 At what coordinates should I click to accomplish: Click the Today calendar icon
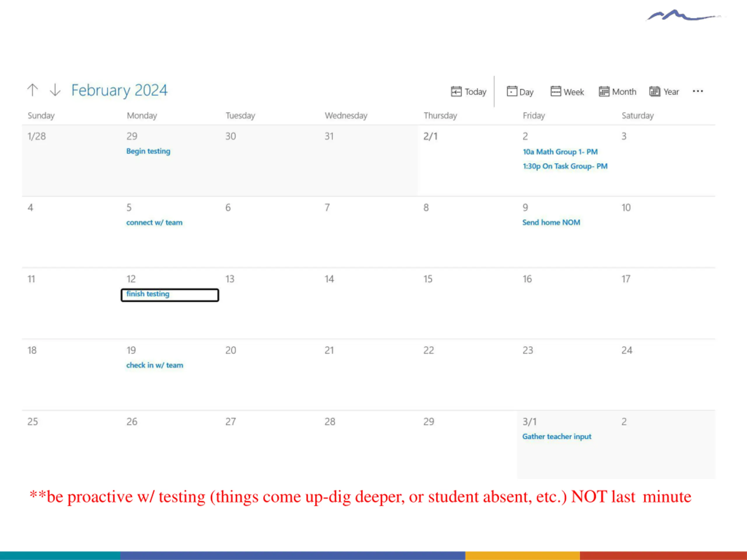(456, 92)
